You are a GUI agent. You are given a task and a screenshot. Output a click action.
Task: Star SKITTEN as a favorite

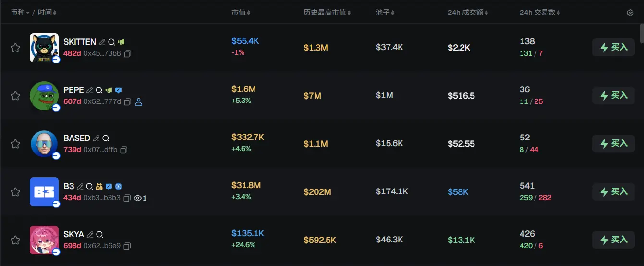15,48
